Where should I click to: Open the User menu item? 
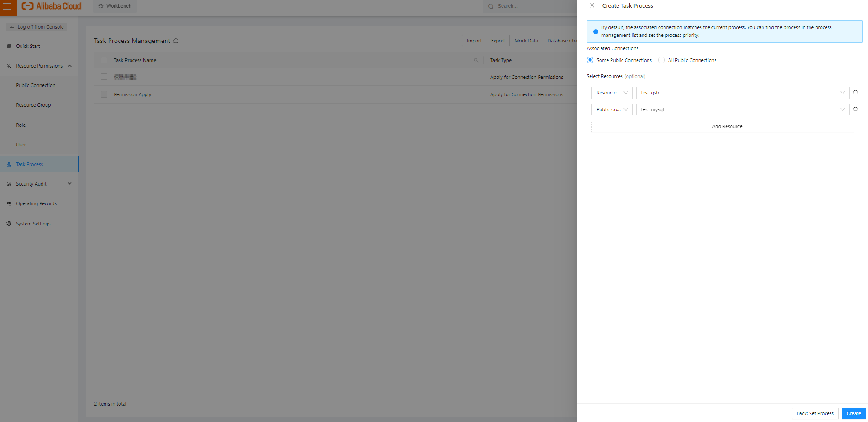(21, 145)
